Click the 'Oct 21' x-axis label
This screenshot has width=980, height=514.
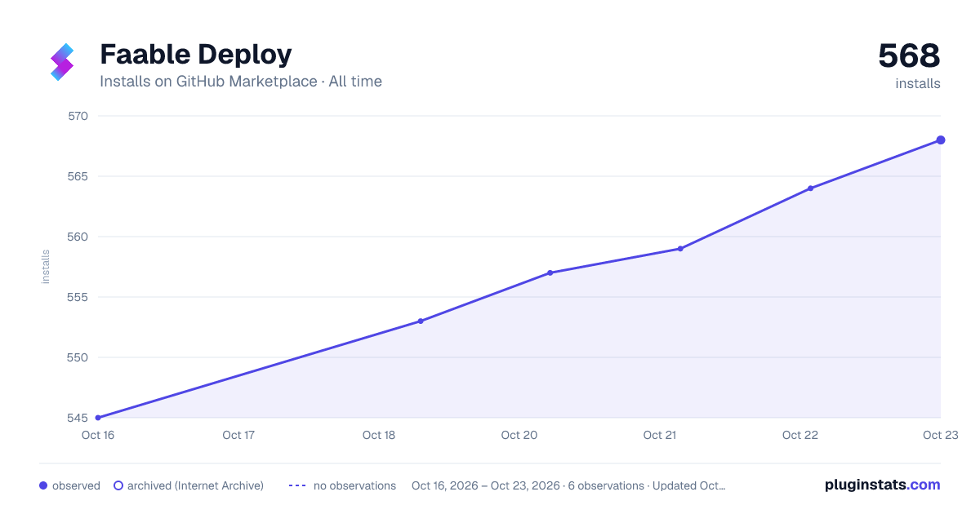click(x=660, y=435)
